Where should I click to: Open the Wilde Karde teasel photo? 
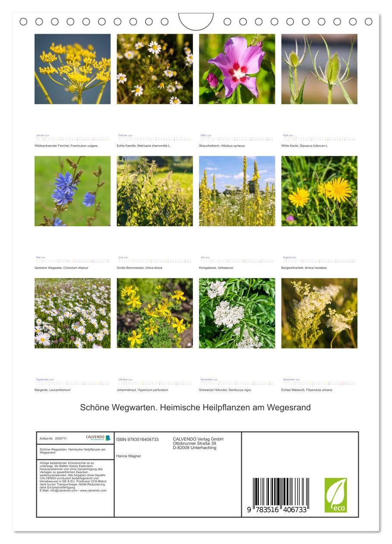(x=319, y=69)
